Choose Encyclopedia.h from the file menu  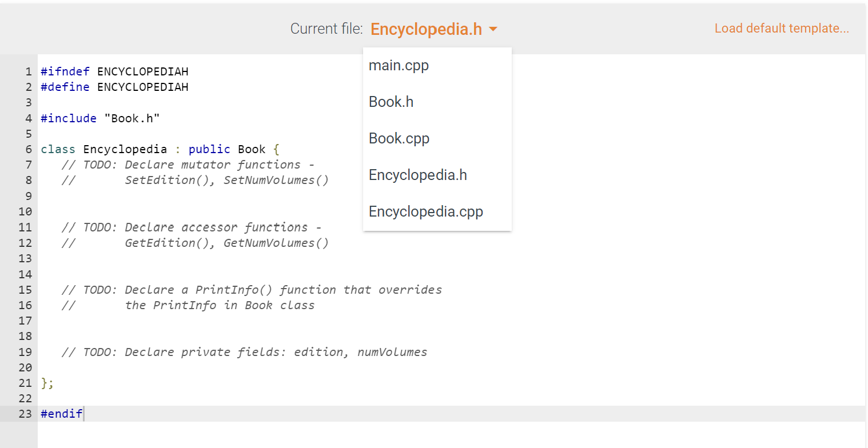[417, 175]
